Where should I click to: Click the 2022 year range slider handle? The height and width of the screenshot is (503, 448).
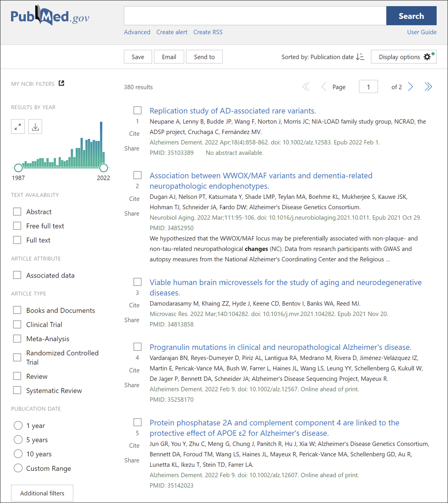(104, 168)
